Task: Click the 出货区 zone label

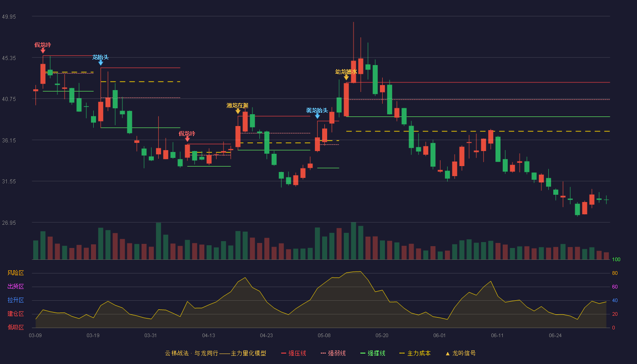Action: point(15,287)
